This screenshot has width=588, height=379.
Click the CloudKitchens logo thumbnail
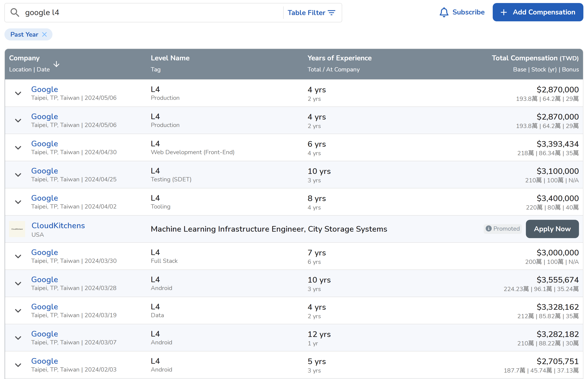pyautogui.click(x=17, y=229)
